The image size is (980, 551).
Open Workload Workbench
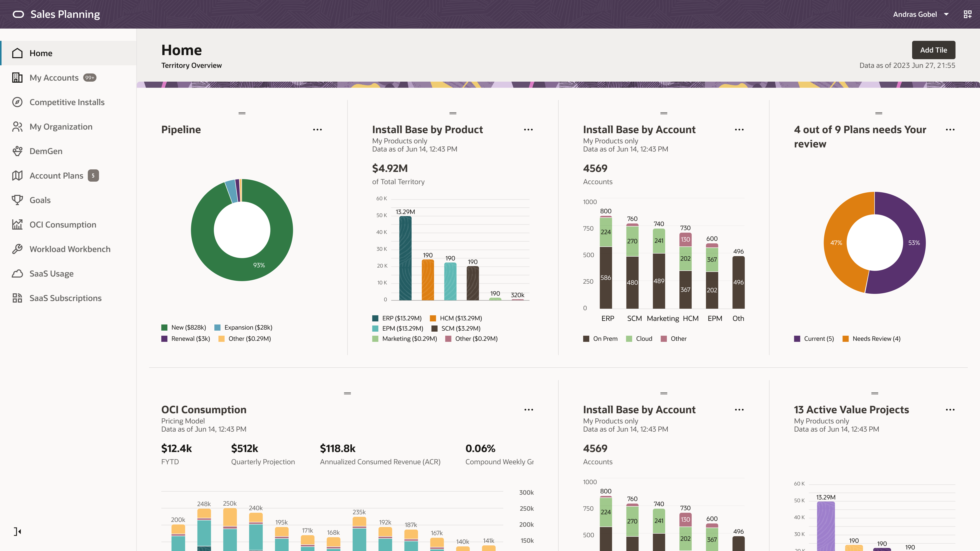[68, 249]
